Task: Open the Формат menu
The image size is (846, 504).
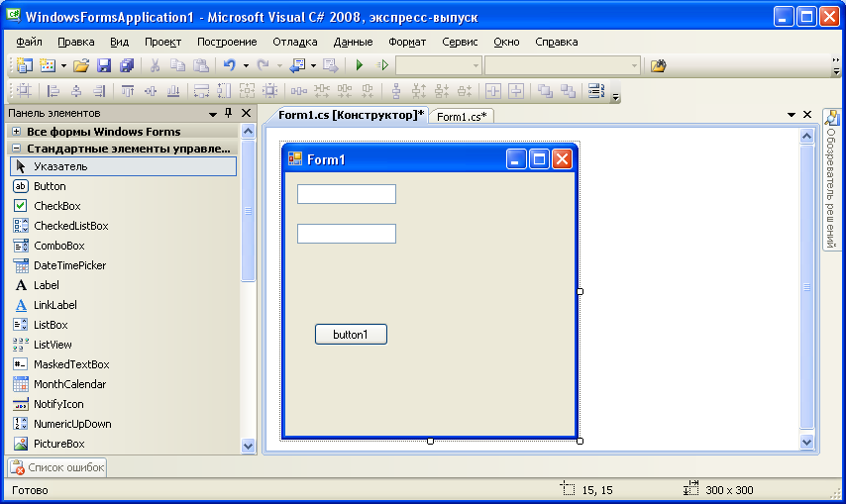Action: [407, 42]
